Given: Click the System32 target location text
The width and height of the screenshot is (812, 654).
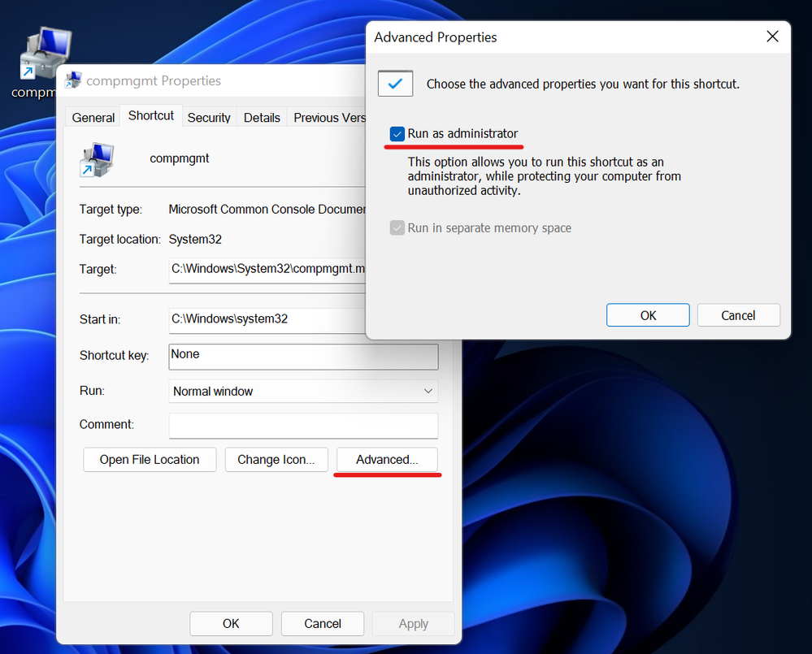Looking at the screenshot, I should [195, 239].
